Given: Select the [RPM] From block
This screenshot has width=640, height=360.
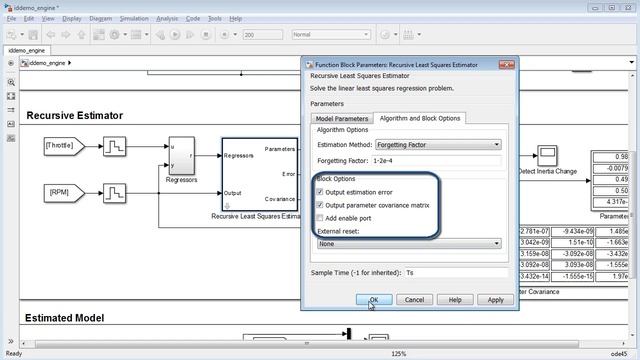Looking at the screenshot, I should (64, 193).
